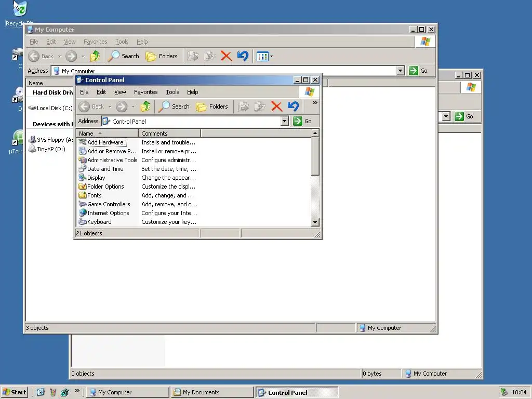Viewport: 532px width, 399px height.
Task: Click red Delete icon in Control Panel toolbar
Action: (x=276, y=107)
